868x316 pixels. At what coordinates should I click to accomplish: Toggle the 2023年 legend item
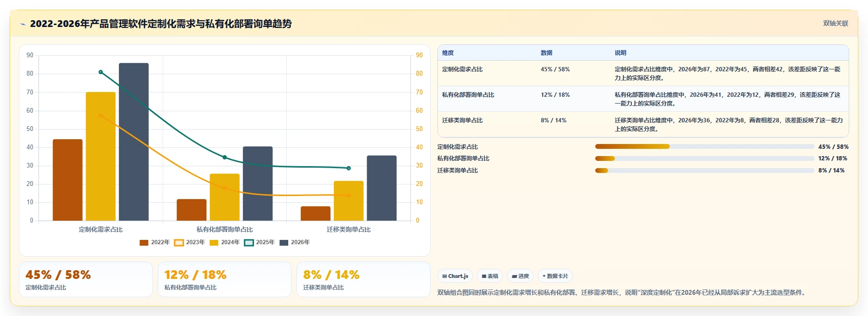point(189,242)
